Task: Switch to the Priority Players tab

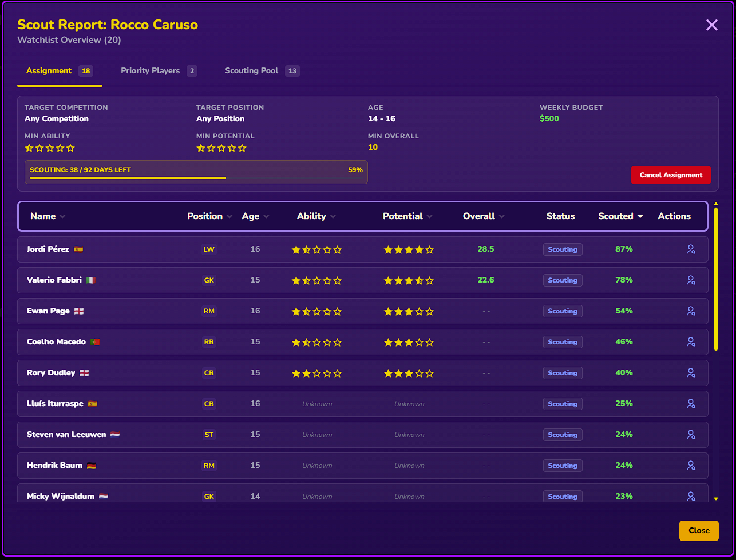Action: (159, 71)
